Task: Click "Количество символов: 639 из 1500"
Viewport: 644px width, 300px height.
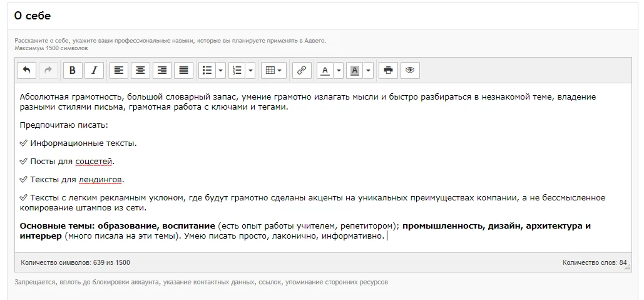Action: click(75, 262)
